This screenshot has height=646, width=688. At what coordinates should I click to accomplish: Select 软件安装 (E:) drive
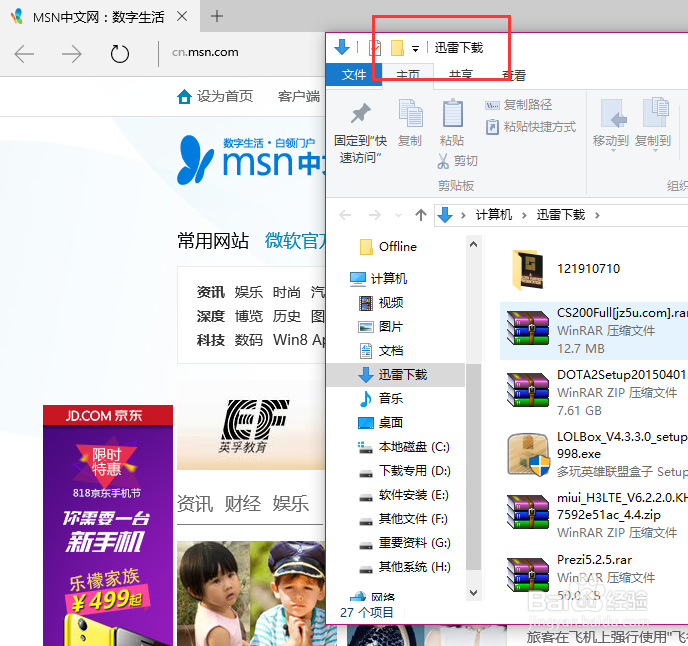(x=404, y=495)
